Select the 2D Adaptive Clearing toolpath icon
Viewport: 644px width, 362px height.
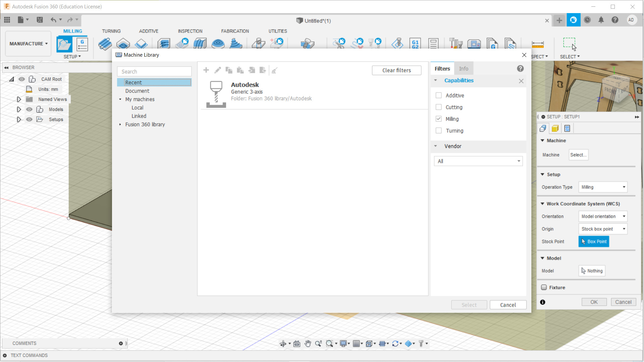coord(105,44)
